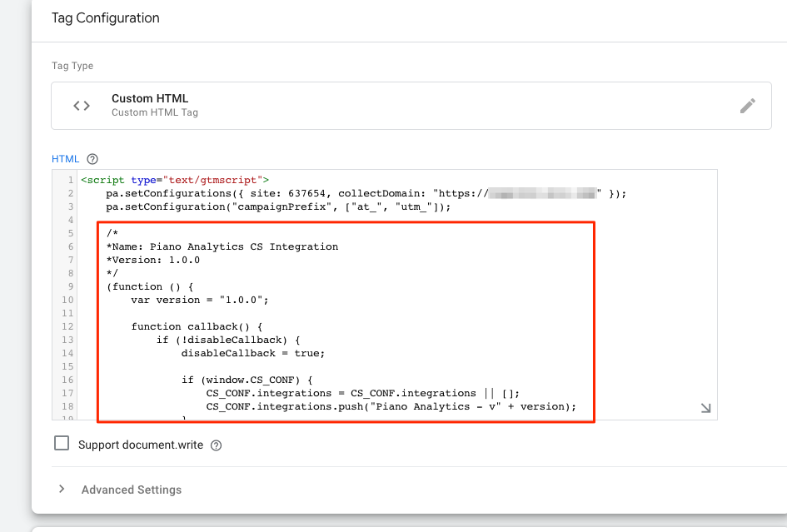Click the '*Name: Piano Analytics CS Integration' line
Screen dimensions: 787x532
222,247
